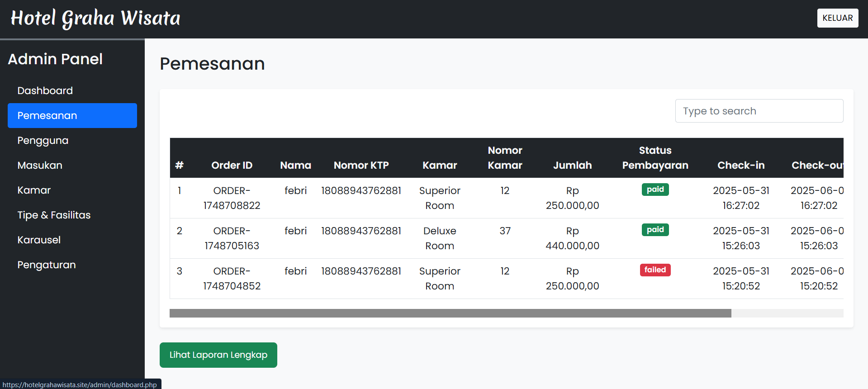This screenshot has width=868, height=389.
Task: Go to the Pengguna page
Action: point(43,140)
